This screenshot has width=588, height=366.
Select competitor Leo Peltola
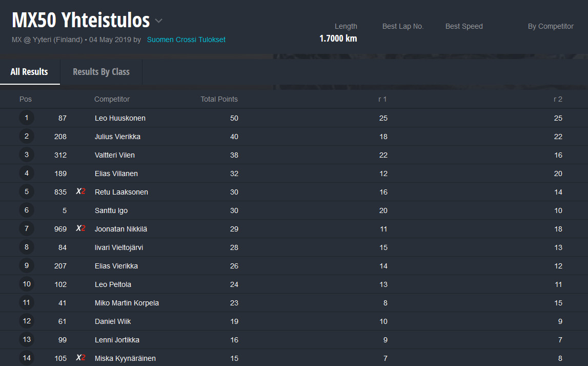(x=113, y=284)
